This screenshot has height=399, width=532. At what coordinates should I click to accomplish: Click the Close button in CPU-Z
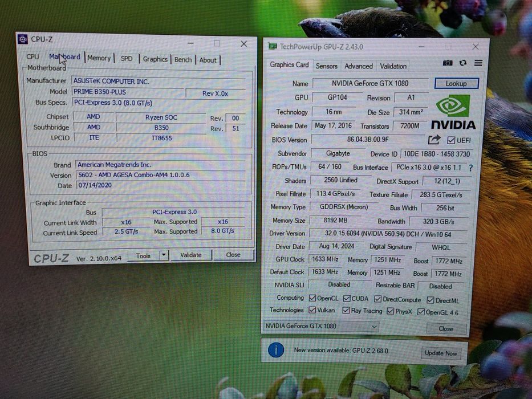click(x=233, y=254)
